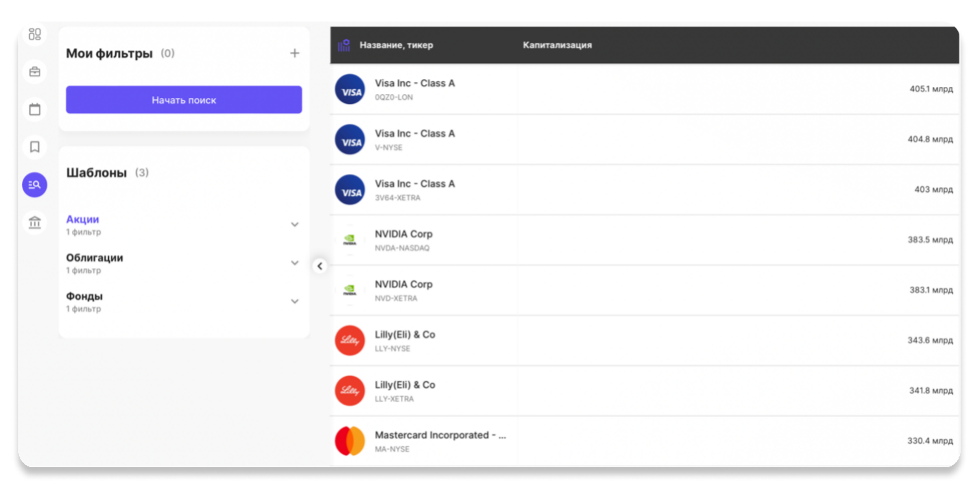Collapse the filters panel with arrow button
Viewport: 980px width, 502px height.
coord(319,266)
